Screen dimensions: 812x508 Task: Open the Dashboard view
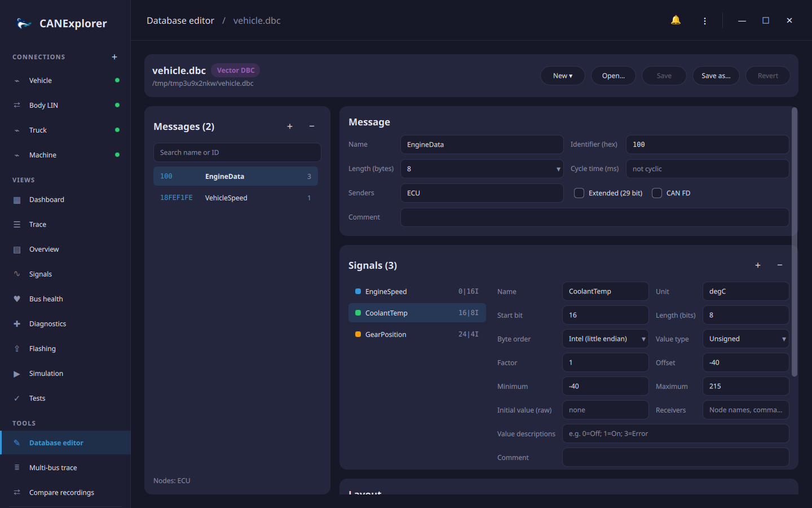point(65,200)
